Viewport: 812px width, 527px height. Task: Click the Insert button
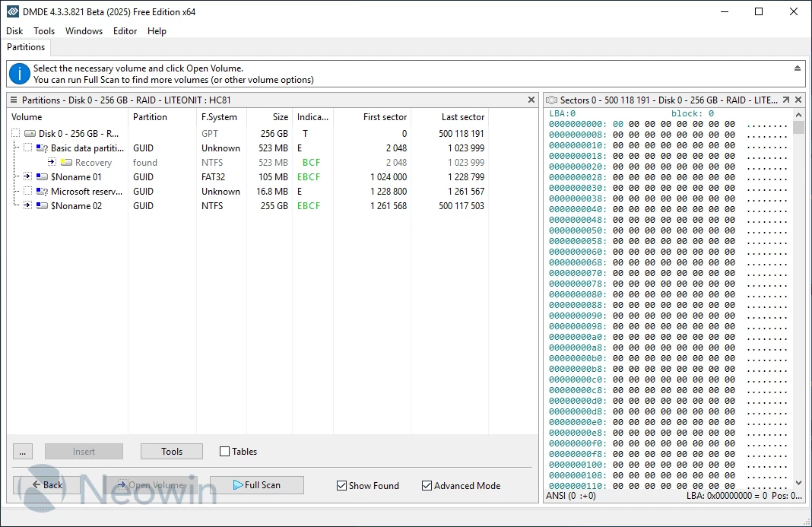coord(84,452)
